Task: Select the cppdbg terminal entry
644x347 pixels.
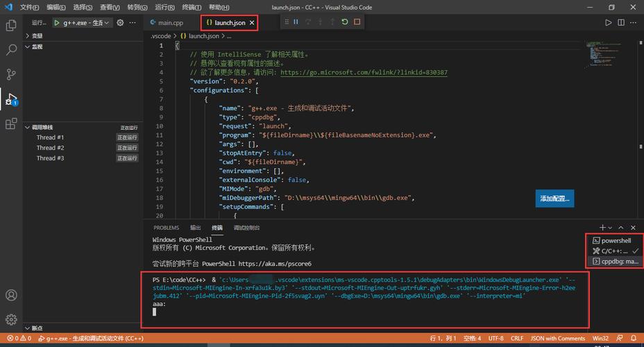Action: pos(616,261)
